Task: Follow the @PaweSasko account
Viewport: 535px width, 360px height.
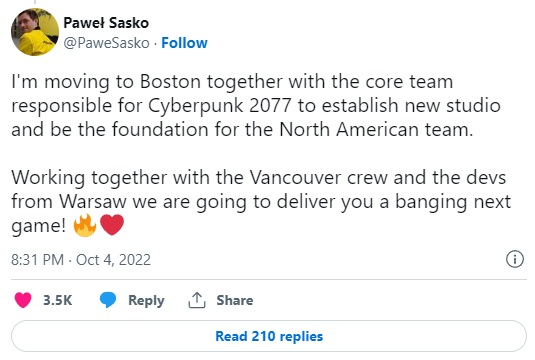Action: click(184, 43)
